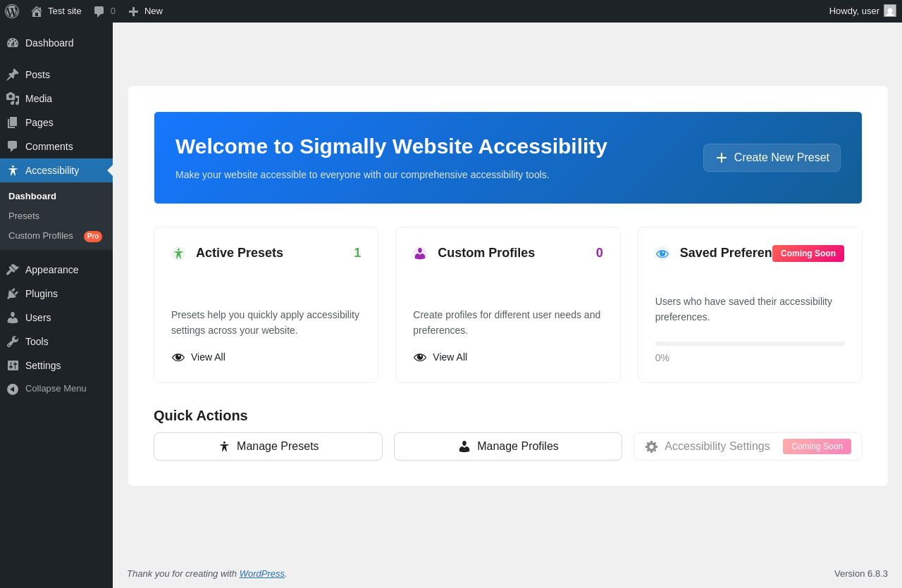Click the user avatar next to Howdy
Screen dimensions: 902x588
point(890,11)
